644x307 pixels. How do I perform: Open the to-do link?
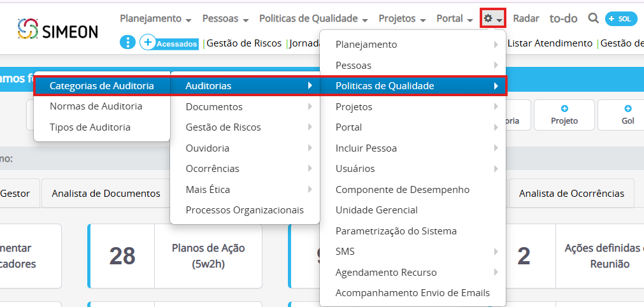563,18
